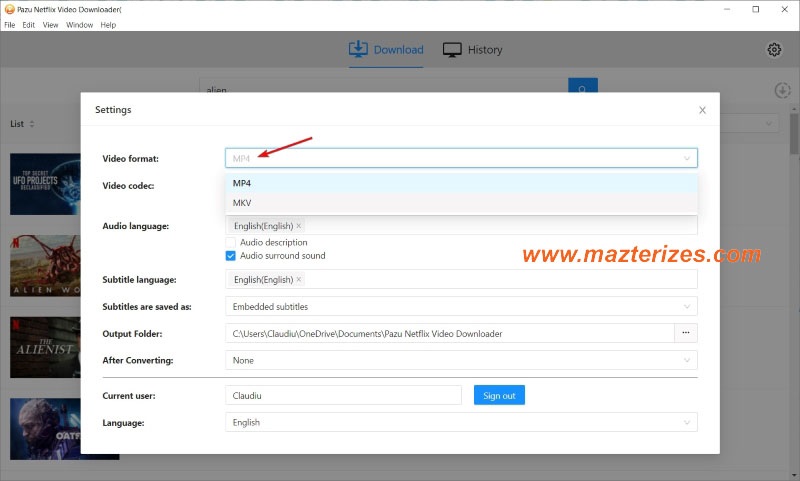Open dropdown at right of list header
Screen dimensions: 800x481
click(749, 123)
